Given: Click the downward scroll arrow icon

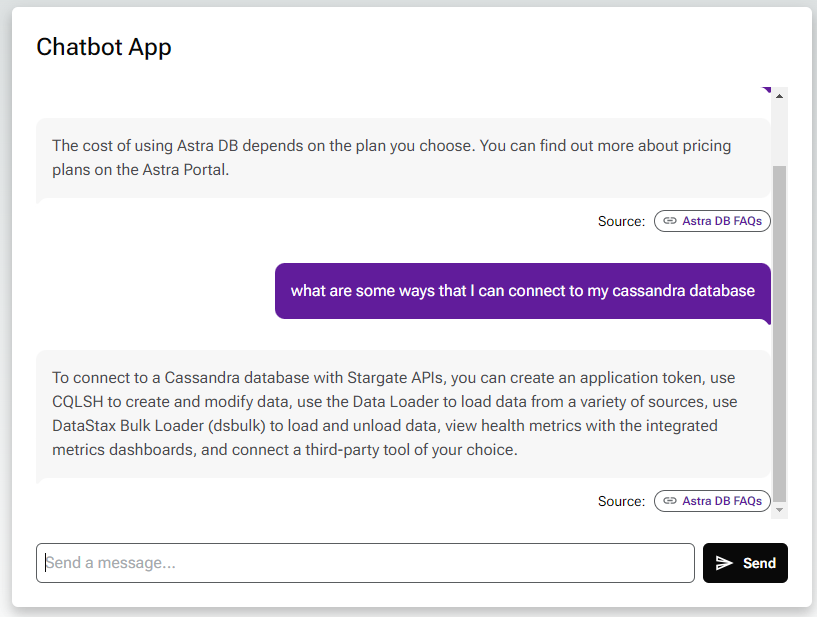Looking at the screenshot, I should point(780,507).
